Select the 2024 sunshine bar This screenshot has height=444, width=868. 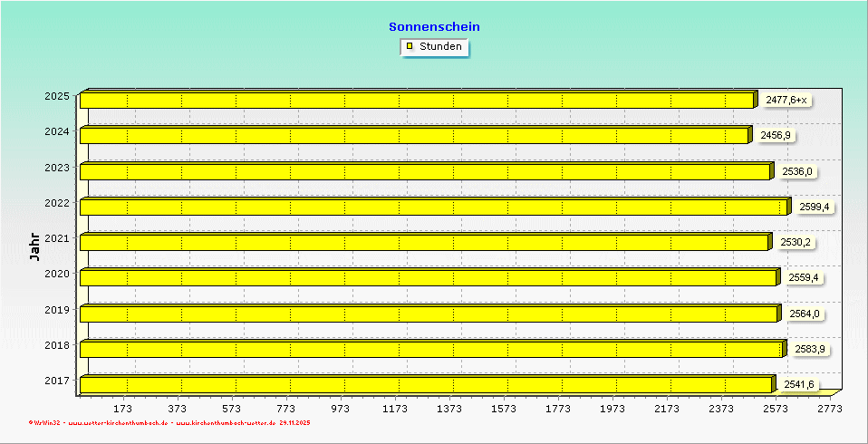click(414, 136)
